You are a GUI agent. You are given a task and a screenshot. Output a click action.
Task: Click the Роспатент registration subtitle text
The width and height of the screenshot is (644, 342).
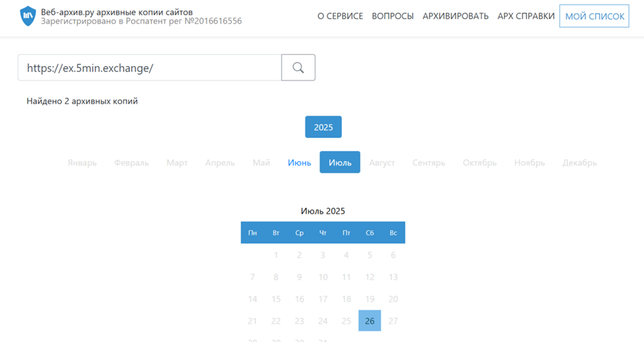click(141, 21)
